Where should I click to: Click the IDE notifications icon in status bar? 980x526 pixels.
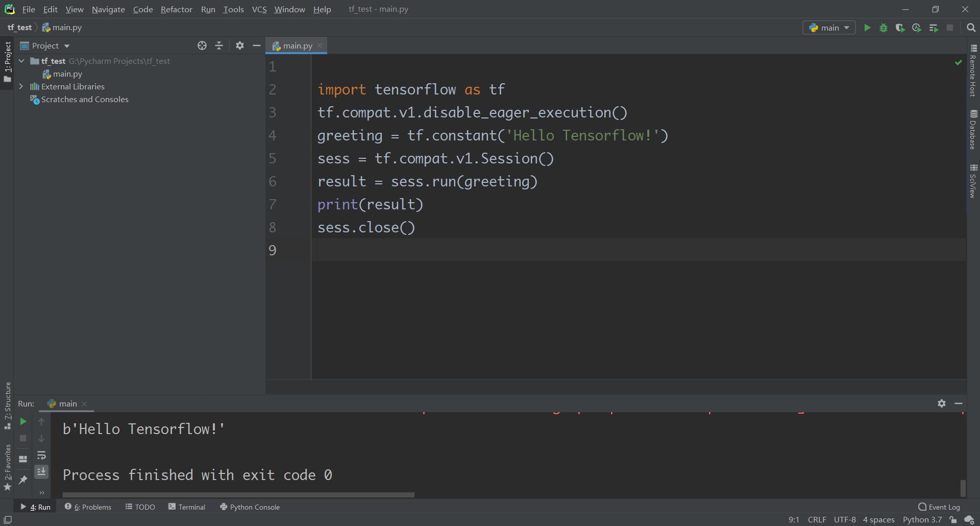pos(969,520)
